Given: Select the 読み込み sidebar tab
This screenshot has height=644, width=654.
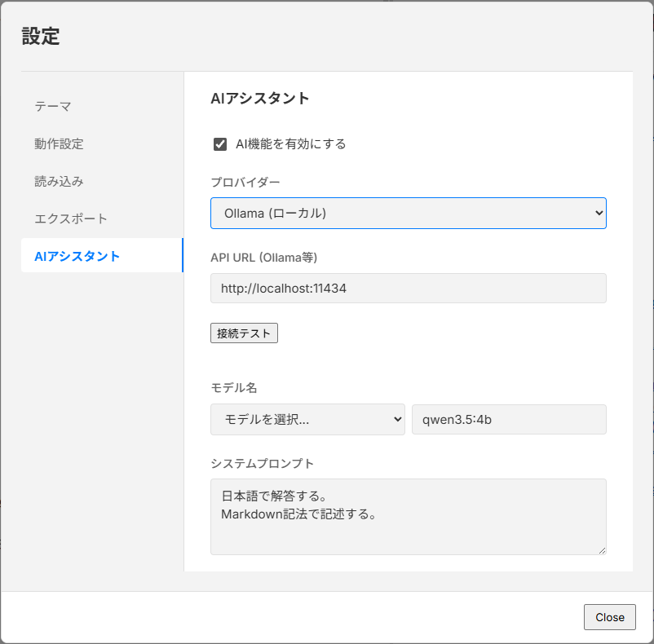Looking at the screenshot, I should point(102,181).
